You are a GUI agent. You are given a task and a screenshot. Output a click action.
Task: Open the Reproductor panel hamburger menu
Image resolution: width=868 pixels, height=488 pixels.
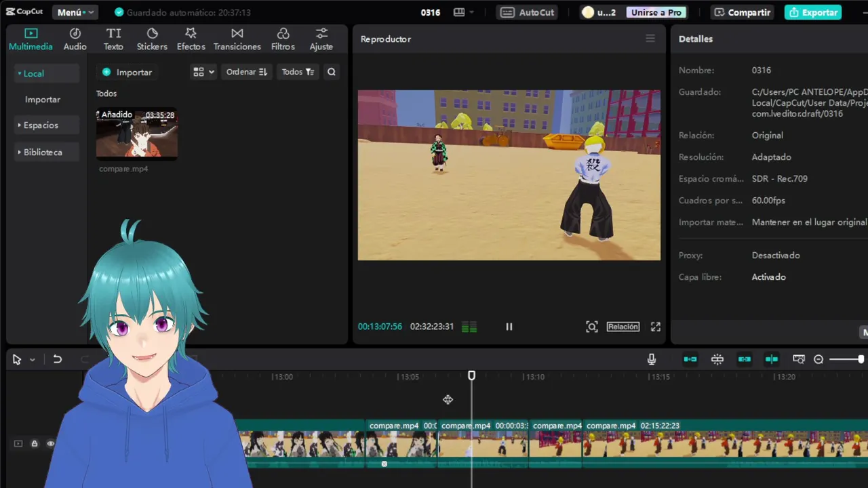click(x=650, y=39)
